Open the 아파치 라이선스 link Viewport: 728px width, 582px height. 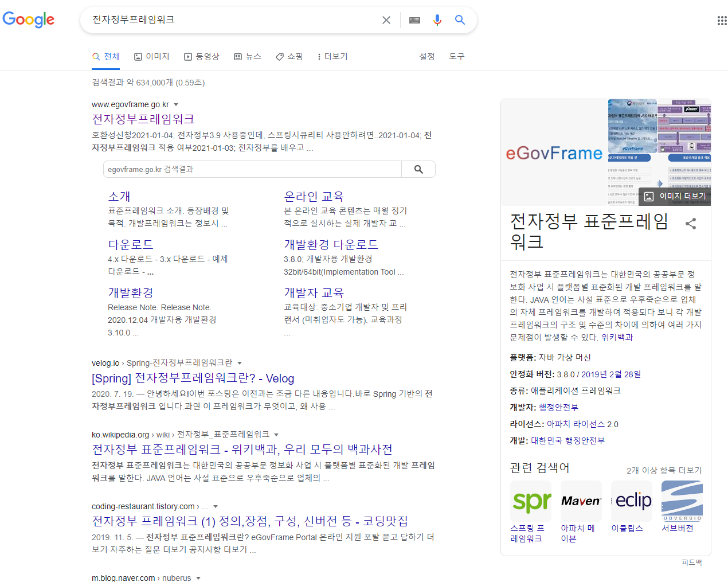(576, 424)
